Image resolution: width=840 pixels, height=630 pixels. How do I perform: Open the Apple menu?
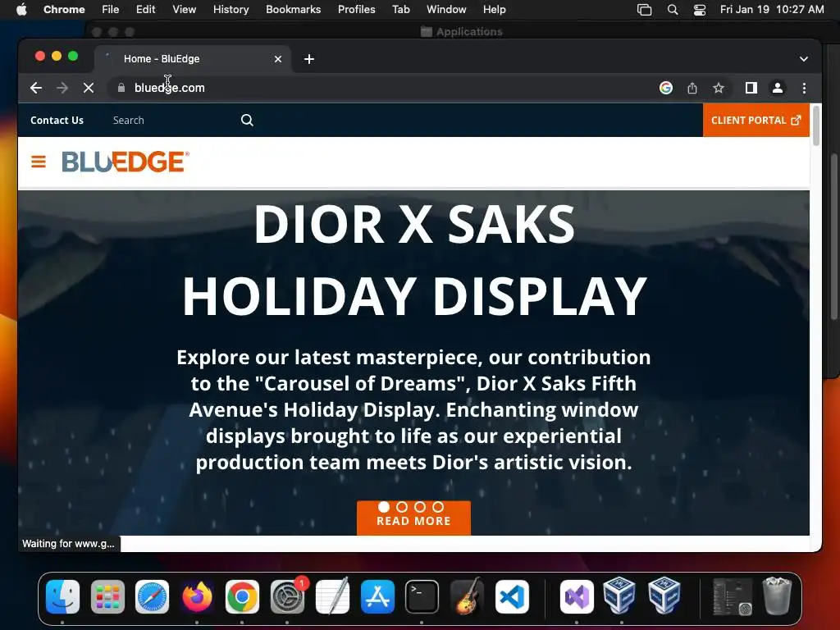pyautogui.click(x=21, y=9)
